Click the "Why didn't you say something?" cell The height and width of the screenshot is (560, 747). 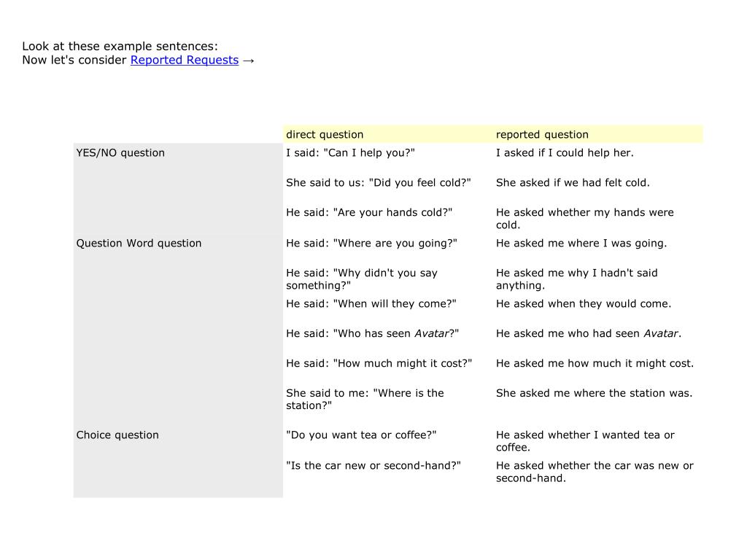(x=362, y=279)
